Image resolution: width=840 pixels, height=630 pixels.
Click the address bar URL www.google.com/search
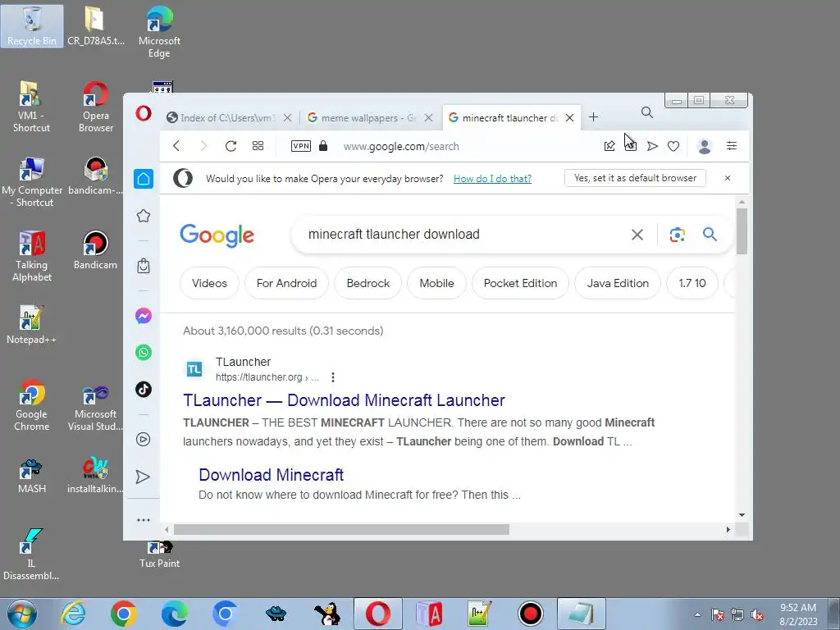click(401, 146)
